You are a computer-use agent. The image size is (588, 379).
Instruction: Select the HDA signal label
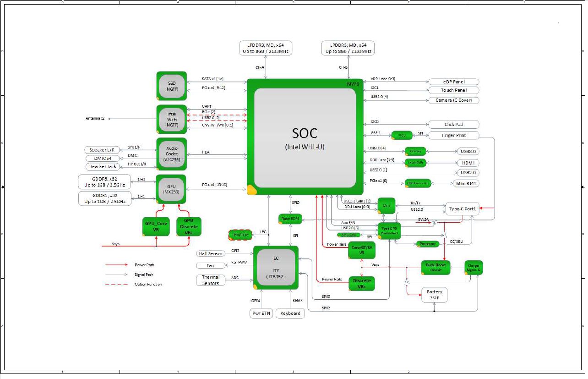point(206,152)
